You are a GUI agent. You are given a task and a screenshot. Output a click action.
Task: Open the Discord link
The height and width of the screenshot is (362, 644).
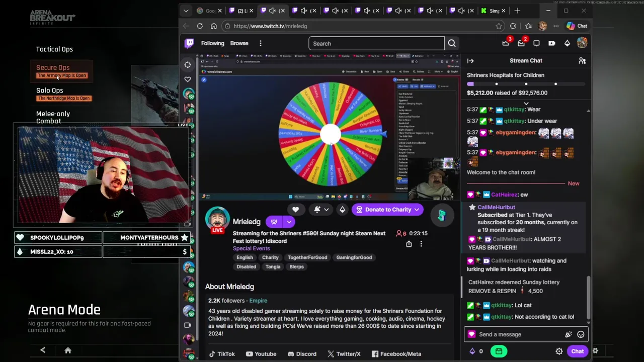pyautogui.click(x=302, y=354)
